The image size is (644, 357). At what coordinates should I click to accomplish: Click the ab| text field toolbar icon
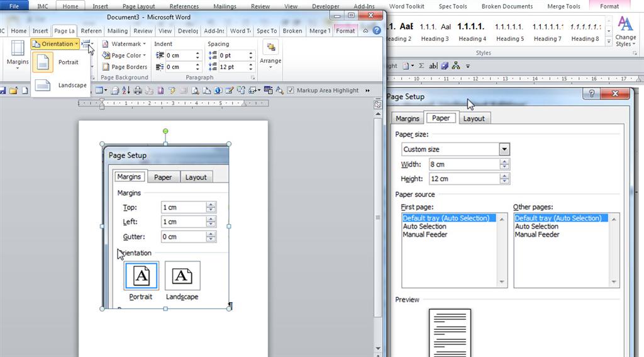(433, 66)
